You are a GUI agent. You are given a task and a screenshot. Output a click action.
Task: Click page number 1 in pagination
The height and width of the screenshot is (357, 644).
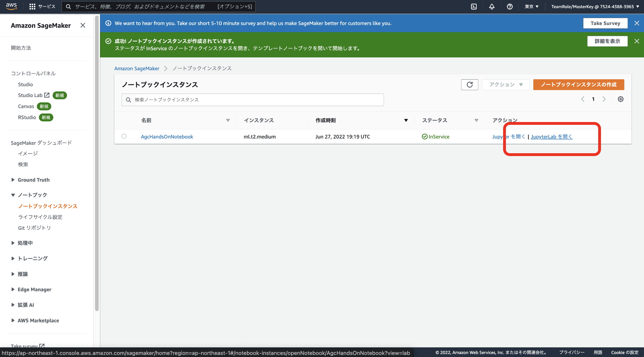pyautogui.click(x=593, y=99)
